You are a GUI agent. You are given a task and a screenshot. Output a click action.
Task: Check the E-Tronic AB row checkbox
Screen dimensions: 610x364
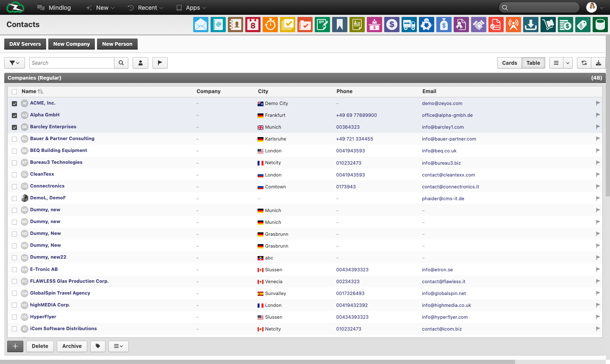coord(14,270)
